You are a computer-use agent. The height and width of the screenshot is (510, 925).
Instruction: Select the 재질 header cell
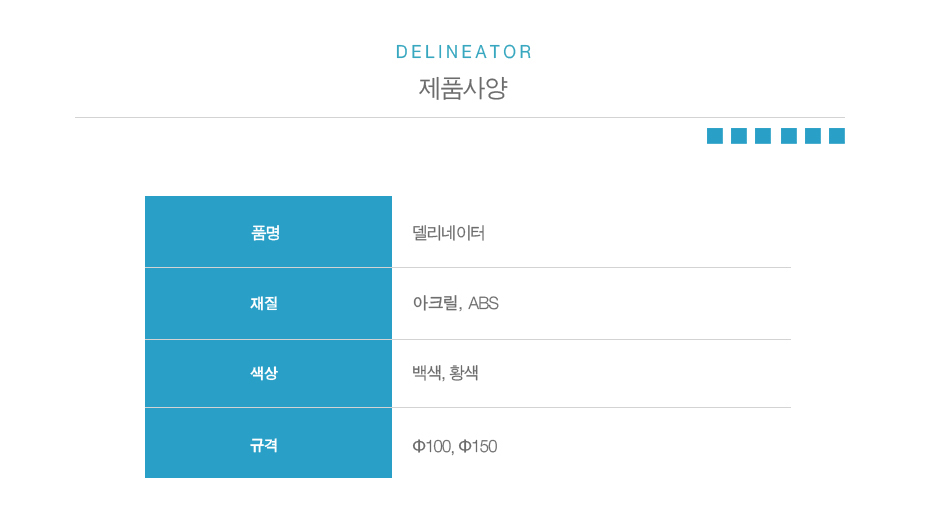pos(268,303)
